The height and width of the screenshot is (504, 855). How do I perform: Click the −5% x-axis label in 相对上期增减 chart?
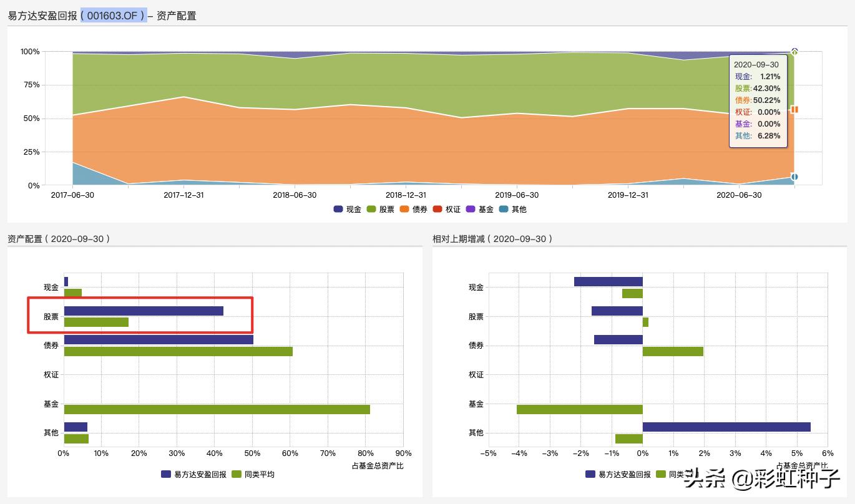coord(487,453)
